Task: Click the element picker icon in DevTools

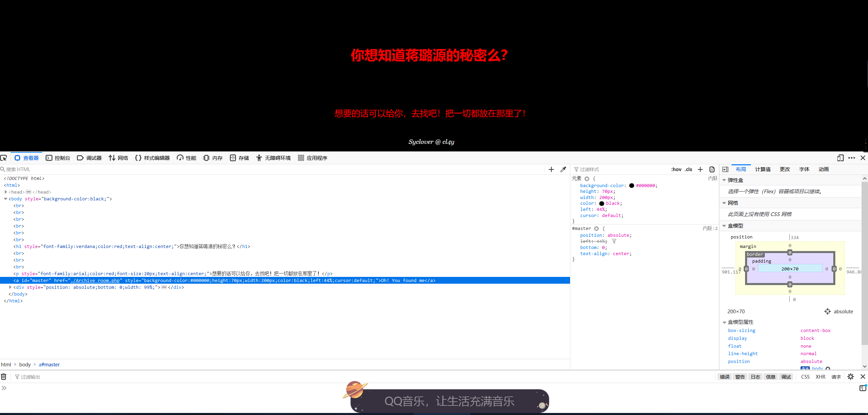Action: tap(4, 158)
